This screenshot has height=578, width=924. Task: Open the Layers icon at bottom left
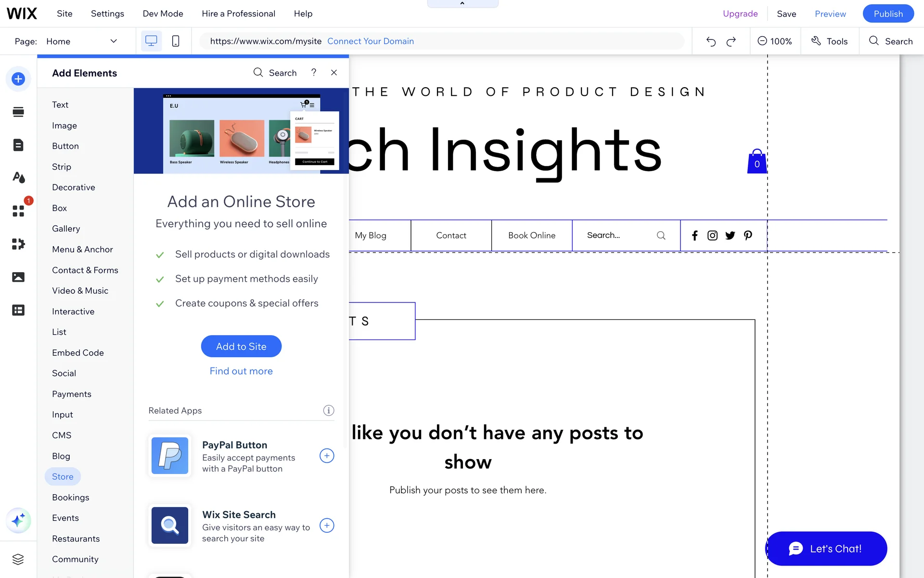(18, 559)
